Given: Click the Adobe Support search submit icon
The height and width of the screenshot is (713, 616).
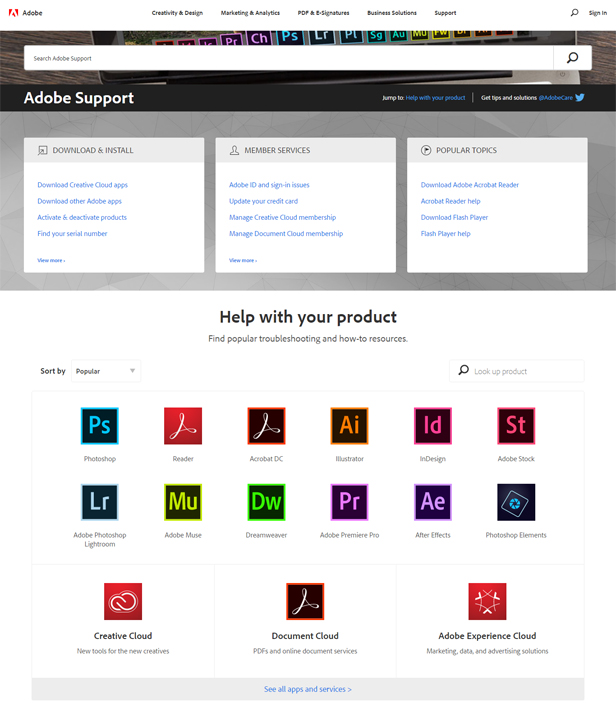Looking at the screenshot, I should pyautogui.click(x=572, y=58).
